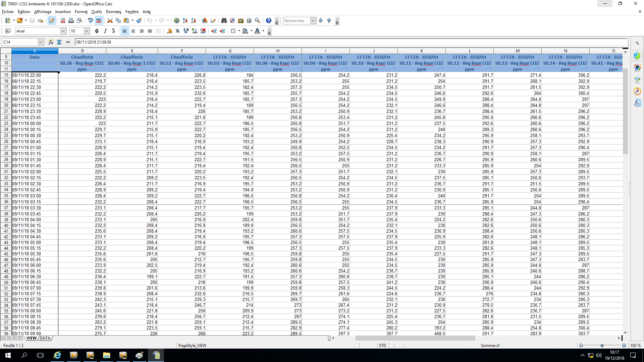Click the Print file directly icon
Screen dimensions: 644x362
(x=71, y=20)
